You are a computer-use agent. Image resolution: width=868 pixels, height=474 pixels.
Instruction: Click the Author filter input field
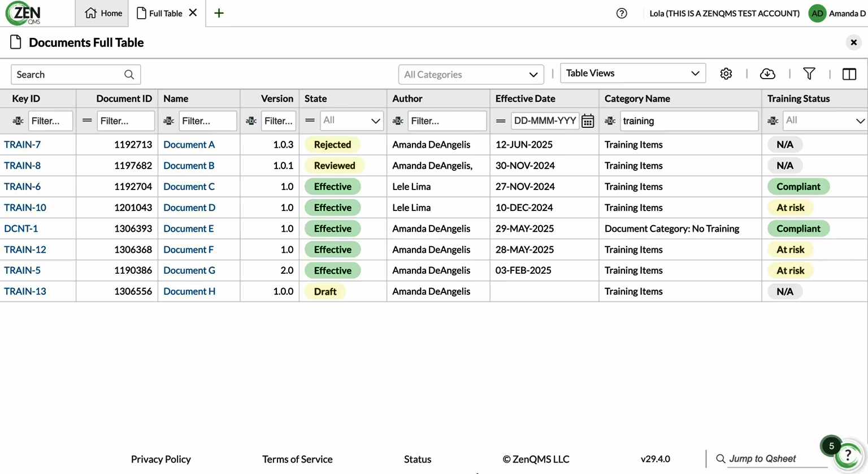pos(446,121)
